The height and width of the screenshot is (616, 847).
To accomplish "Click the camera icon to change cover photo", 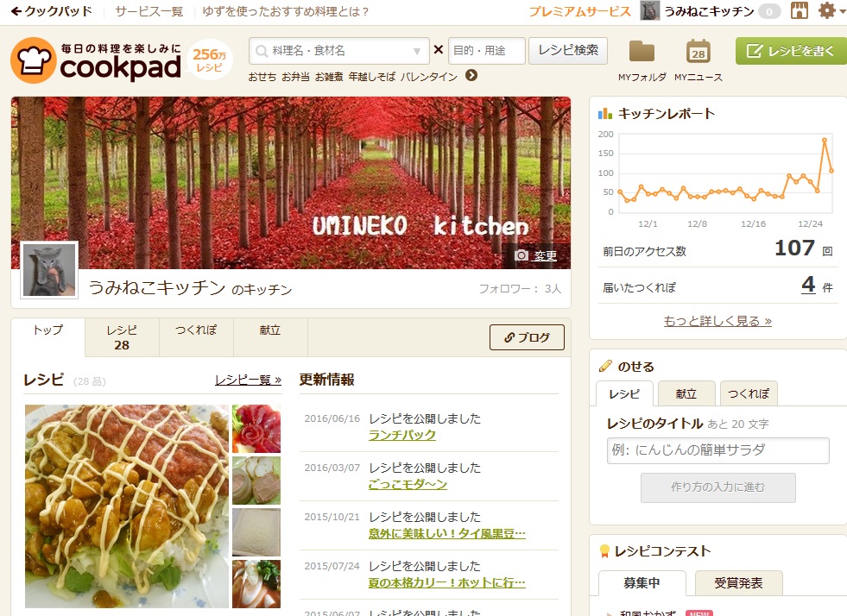I will click(521, 255).
